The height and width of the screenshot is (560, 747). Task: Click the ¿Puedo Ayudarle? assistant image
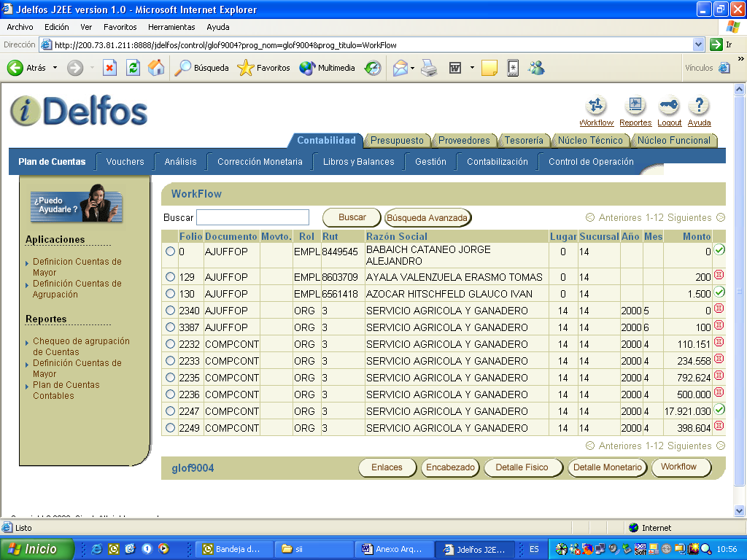point(76,205)
